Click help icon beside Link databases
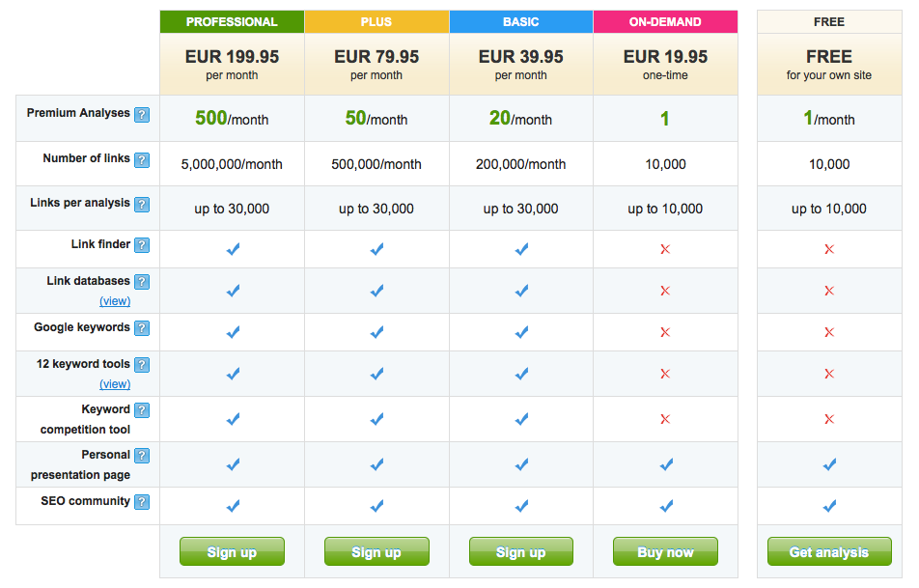 [x=142, y=281]
